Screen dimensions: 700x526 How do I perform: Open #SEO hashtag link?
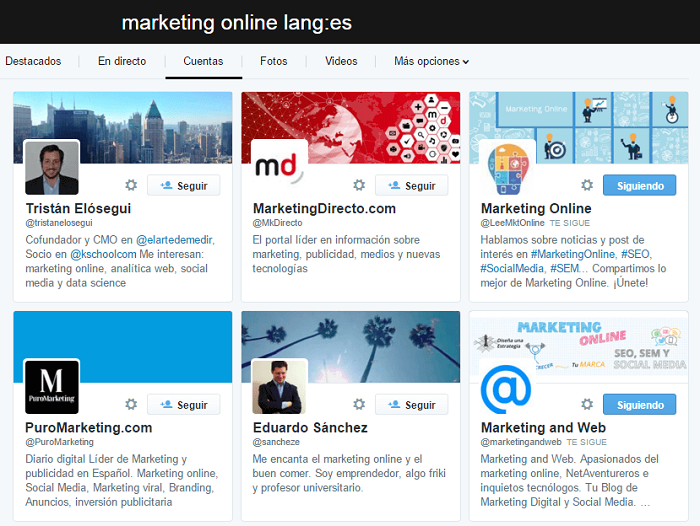(635, 254)
